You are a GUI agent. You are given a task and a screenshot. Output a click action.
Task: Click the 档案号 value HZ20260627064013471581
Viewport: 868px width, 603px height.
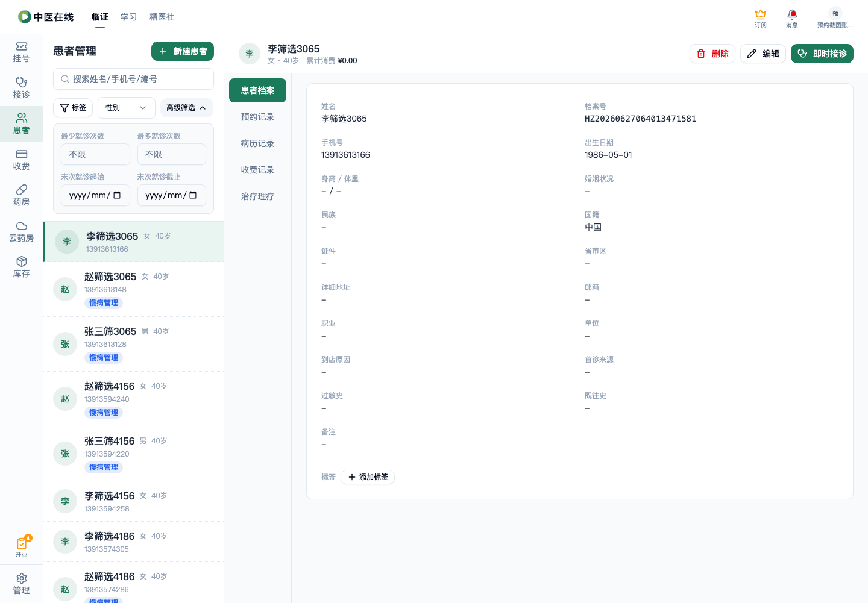[640, 119]
